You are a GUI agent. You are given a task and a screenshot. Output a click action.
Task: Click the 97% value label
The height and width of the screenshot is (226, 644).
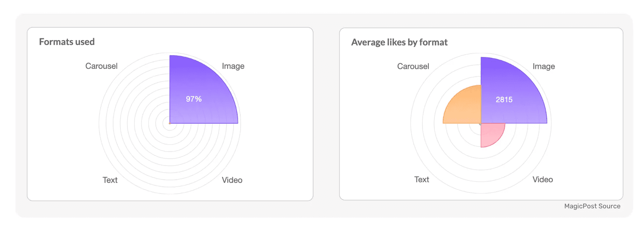(x=194, y=99)
